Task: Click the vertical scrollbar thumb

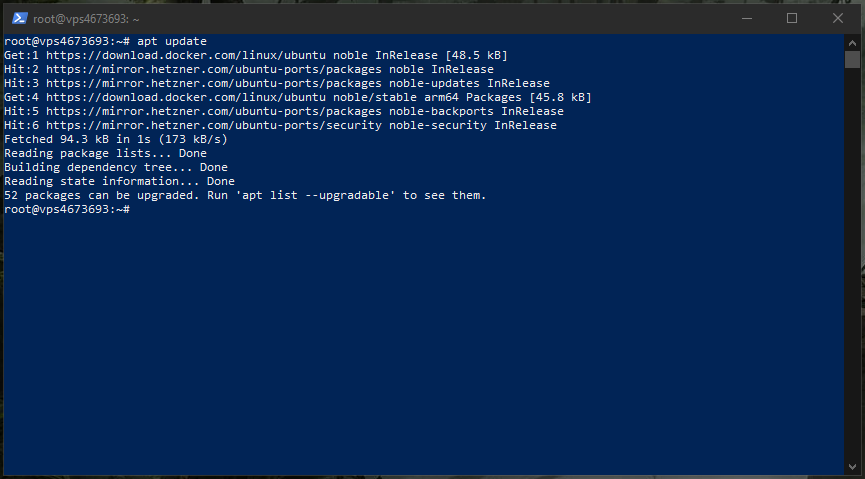Action: pyautogui.click(x=852, y=59)
